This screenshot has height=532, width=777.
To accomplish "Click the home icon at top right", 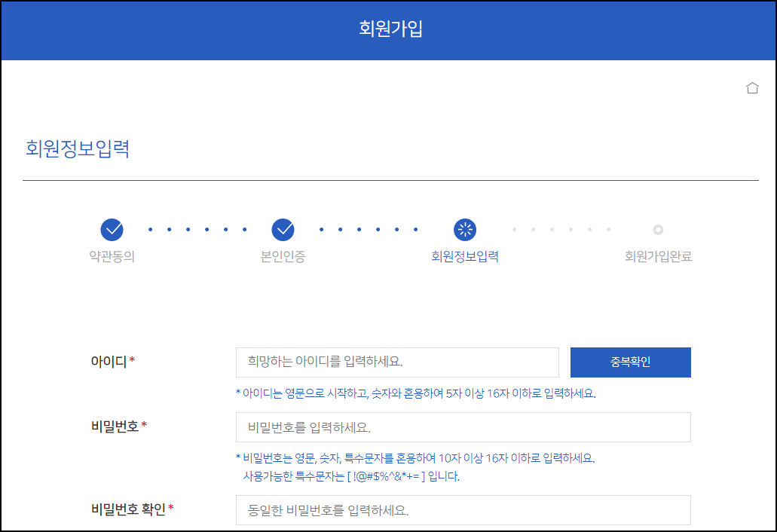I will (x=752, y=87).
